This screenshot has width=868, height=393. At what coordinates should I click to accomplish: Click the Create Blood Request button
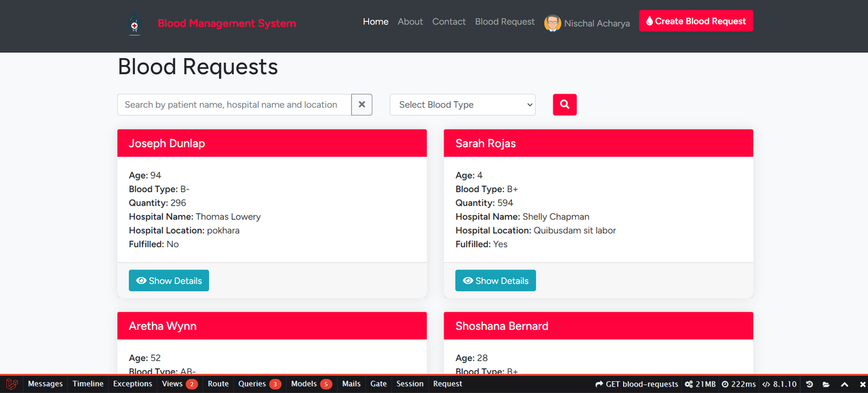point(696,21)
